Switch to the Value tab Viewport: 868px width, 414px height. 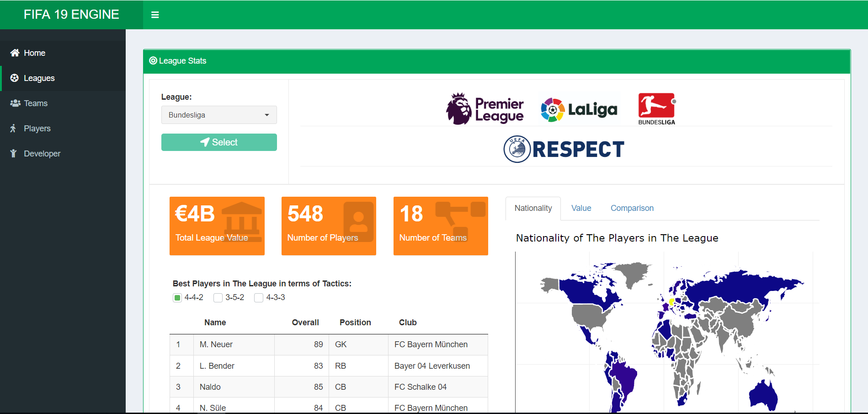pyautogui.click(x=581, y=208)
